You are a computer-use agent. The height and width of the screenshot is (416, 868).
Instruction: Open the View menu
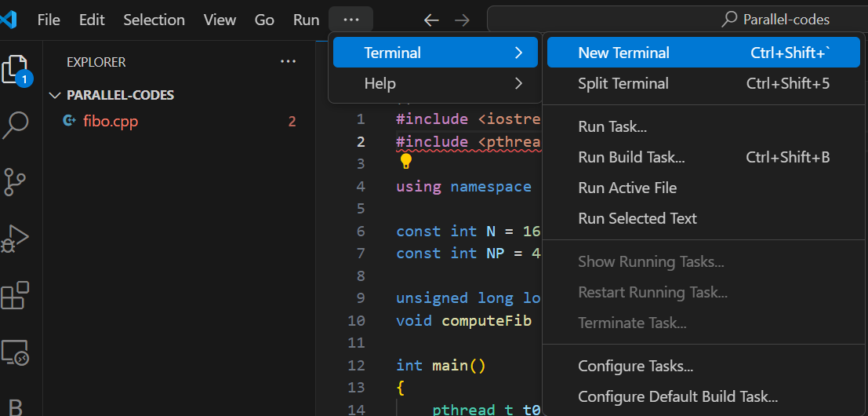click(x=220, y=20)
